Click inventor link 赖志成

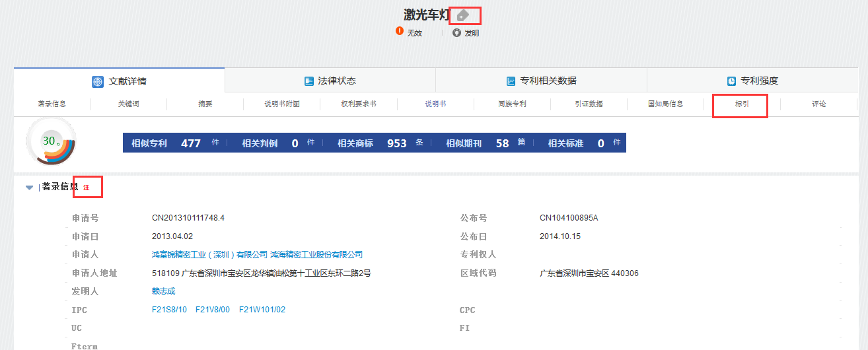163,291
